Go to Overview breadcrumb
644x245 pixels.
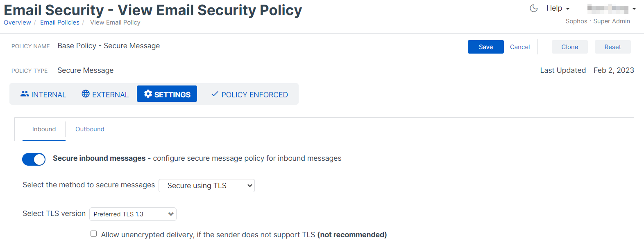(x=17, y=22)
